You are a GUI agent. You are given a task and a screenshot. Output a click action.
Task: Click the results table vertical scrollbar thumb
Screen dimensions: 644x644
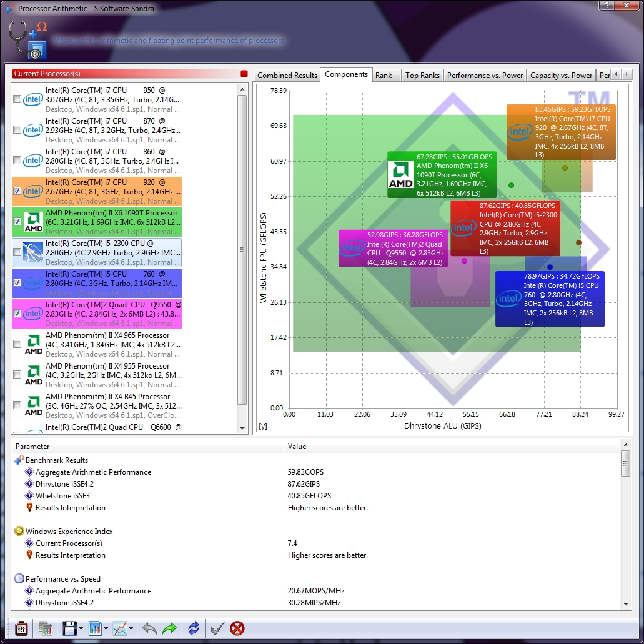pyautogui.click(x=625, y=463)
